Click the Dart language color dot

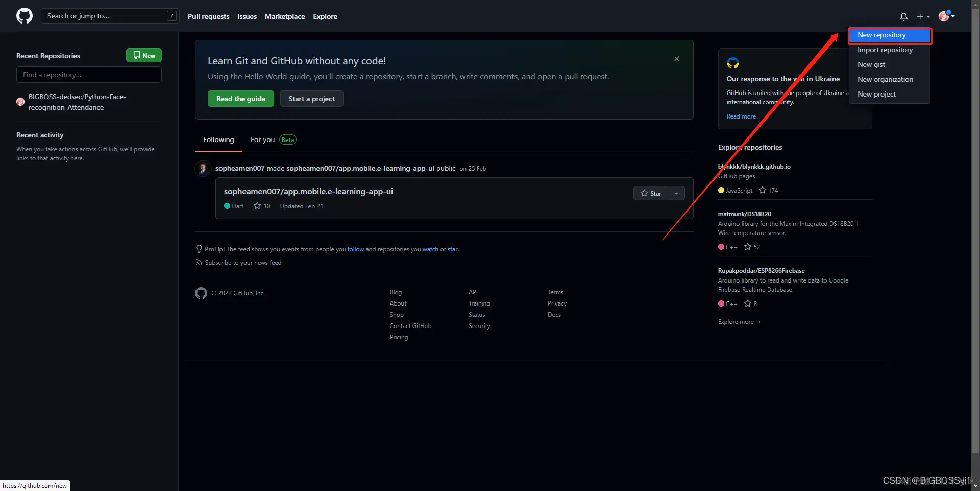[227, 206]
